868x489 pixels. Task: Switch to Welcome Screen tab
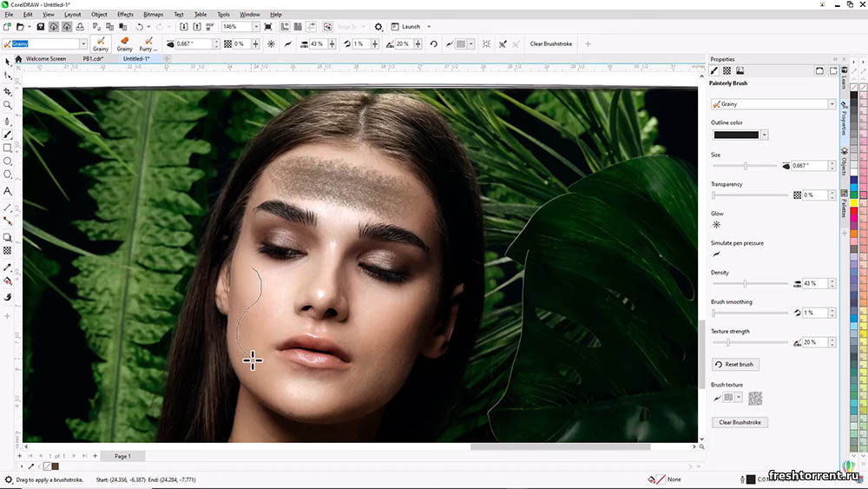pos(46,59)
